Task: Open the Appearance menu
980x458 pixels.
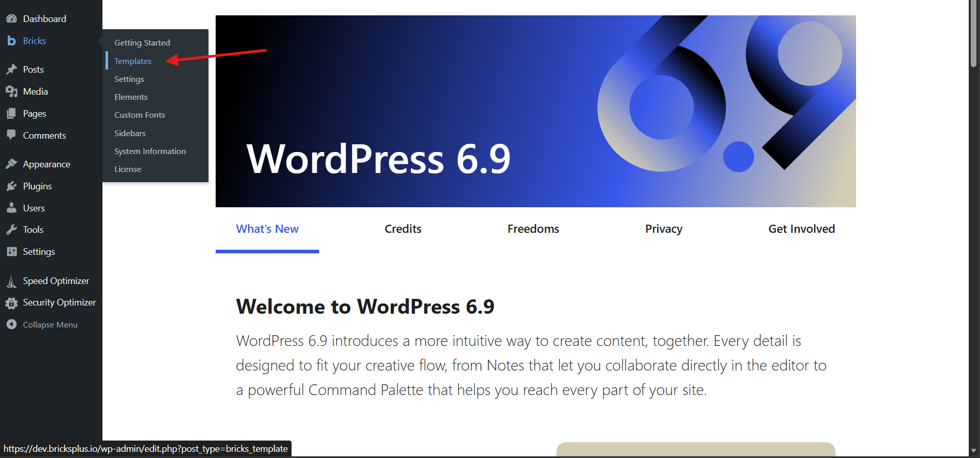Action: (47, 164)
